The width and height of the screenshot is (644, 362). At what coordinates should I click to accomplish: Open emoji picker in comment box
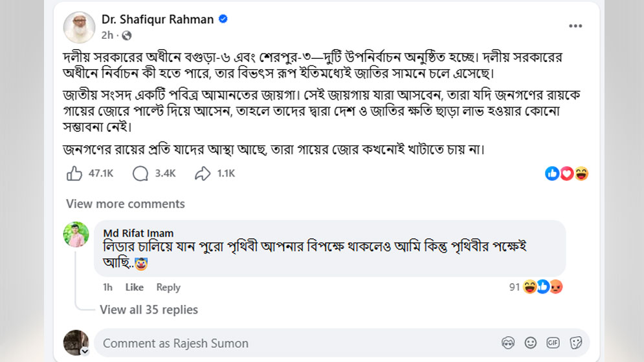530,343
